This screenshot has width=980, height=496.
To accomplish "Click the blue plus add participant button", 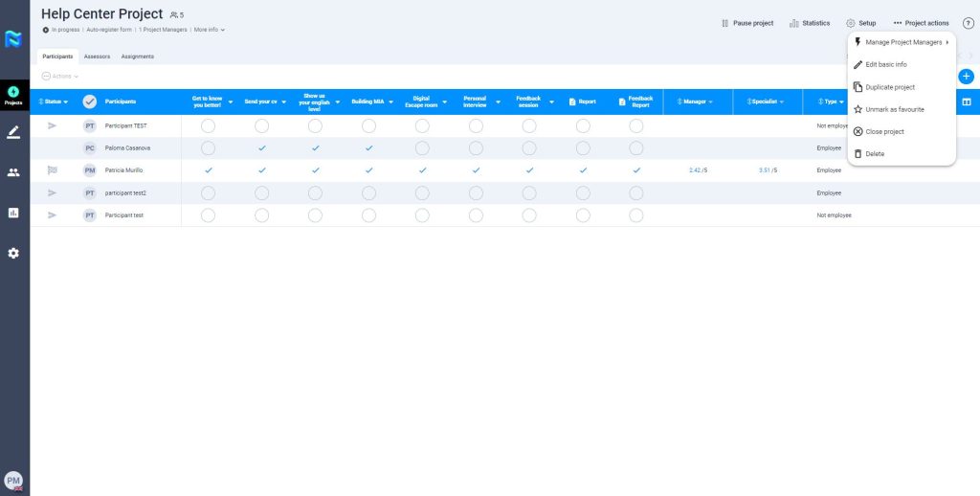I will click(x=966, y=76).
